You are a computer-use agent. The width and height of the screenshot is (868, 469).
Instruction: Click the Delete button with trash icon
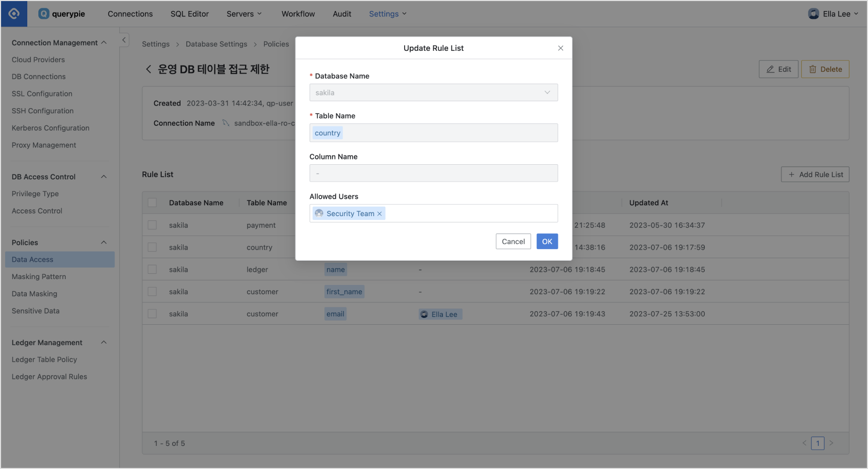[x=825, y=69]
